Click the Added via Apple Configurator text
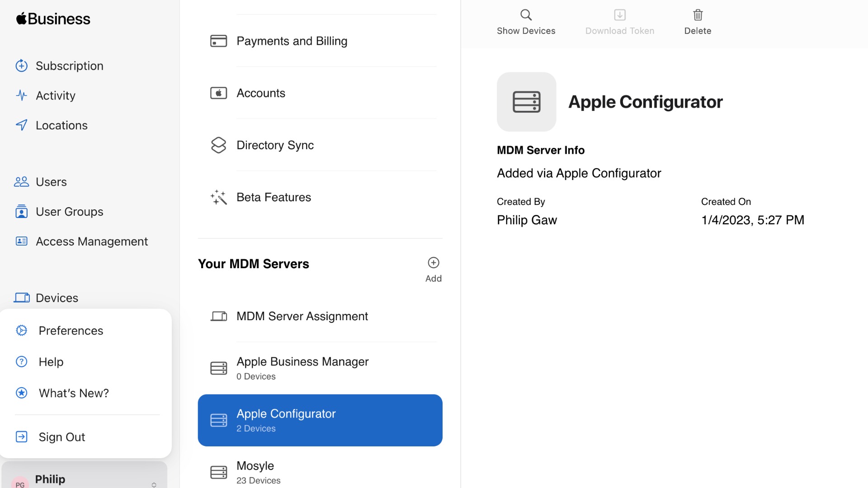 pos(579,173)
